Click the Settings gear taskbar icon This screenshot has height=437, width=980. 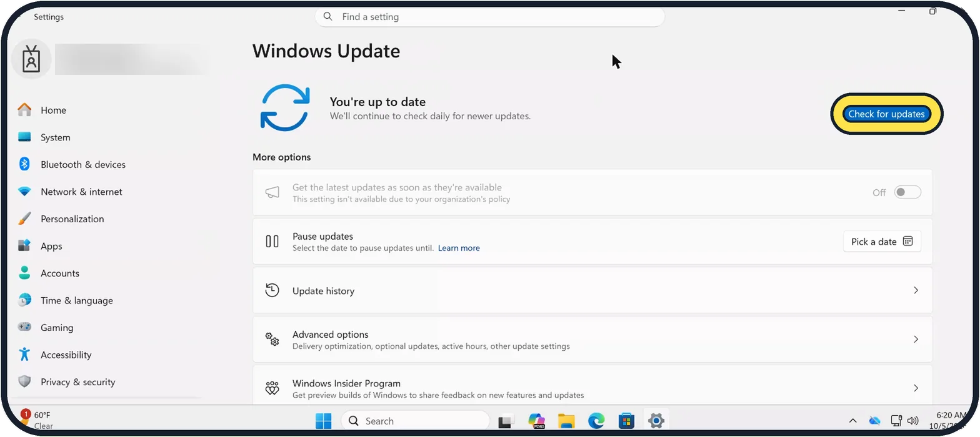click(656, 421)
